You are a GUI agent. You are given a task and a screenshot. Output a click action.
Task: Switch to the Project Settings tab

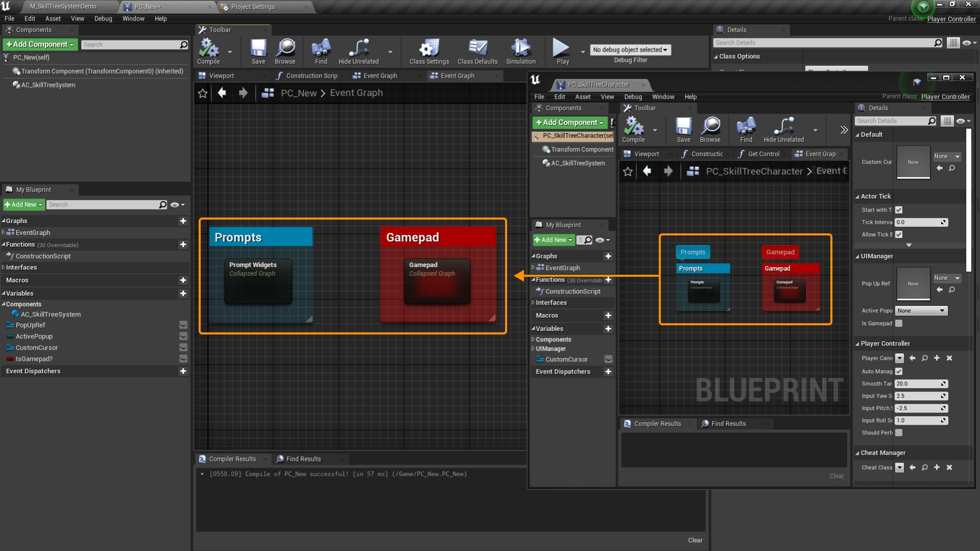[253, 7]
